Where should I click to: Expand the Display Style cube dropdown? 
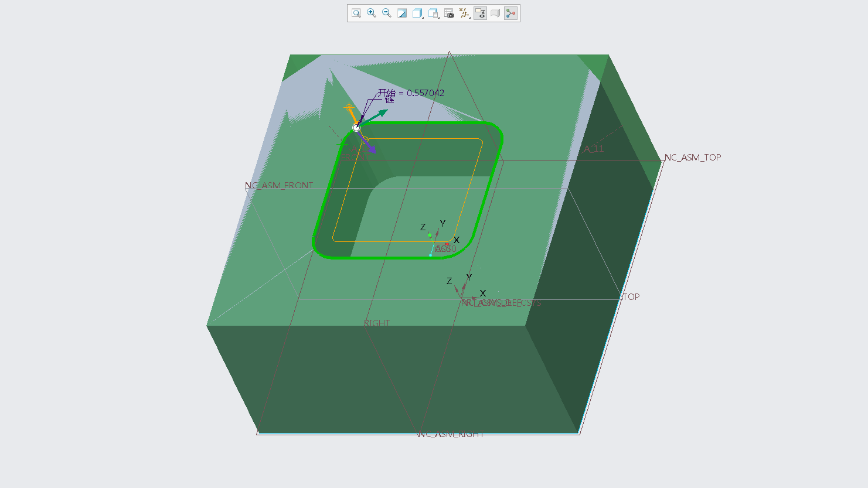[x=418, y=13]
